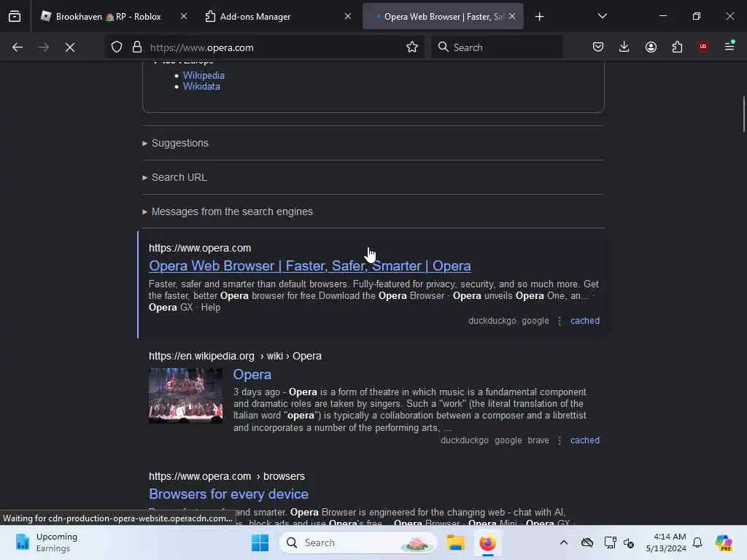The image size is (747, 560).
Task: Close the Brookhaven RP - Roblox tab
Action: (x=184, y=17)
